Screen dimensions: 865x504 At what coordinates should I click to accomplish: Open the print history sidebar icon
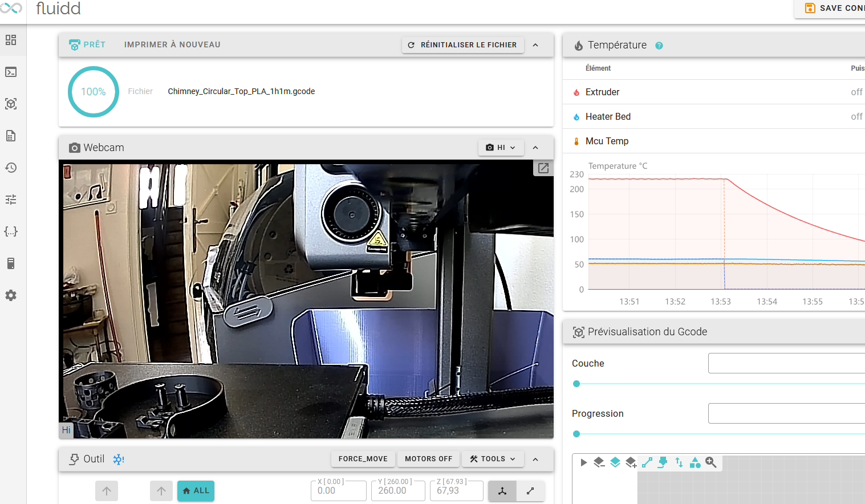[11, 168]
